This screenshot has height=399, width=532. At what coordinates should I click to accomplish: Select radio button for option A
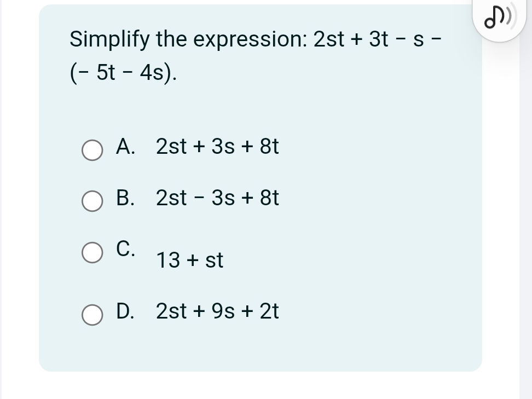[x=92, y=149]
